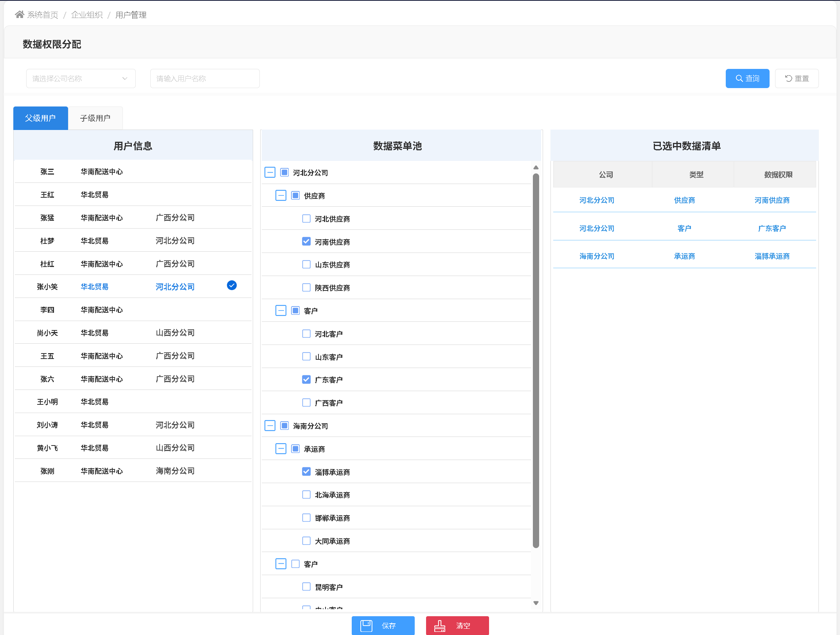Click blue checkmark badge on 张小笑 row
This screenshot has height=635, width=840.
coord(232,285)
